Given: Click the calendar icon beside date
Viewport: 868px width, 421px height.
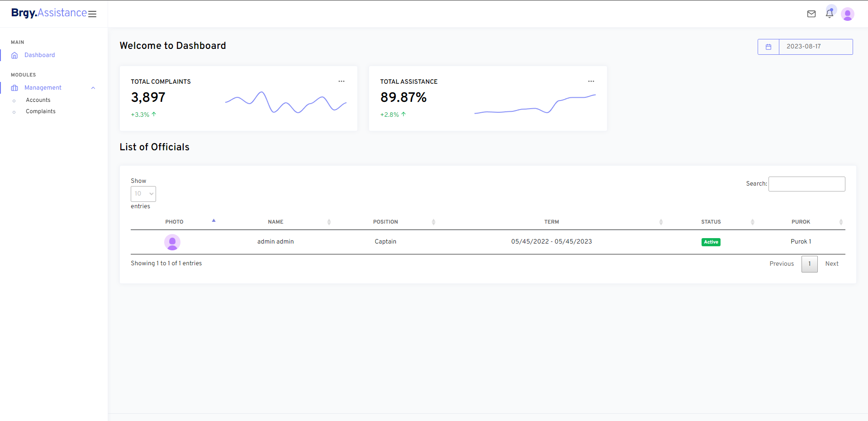Looking at the screenshot, I should (768, 47).
